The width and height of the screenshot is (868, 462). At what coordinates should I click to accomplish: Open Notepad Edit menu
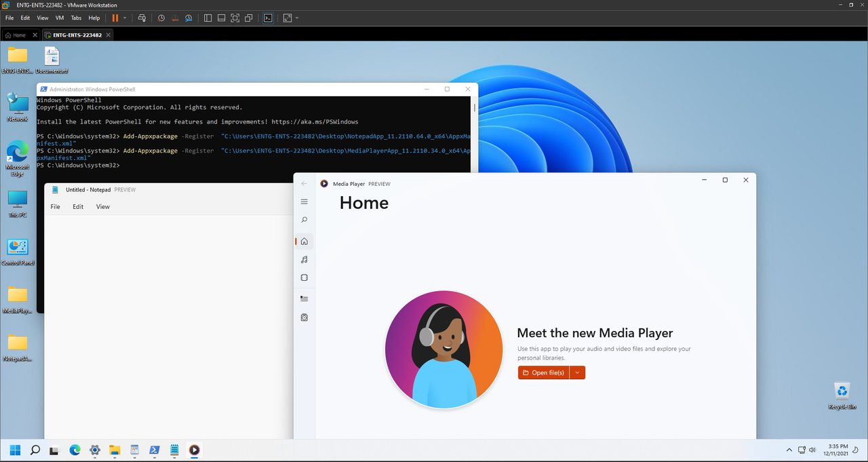78,206
